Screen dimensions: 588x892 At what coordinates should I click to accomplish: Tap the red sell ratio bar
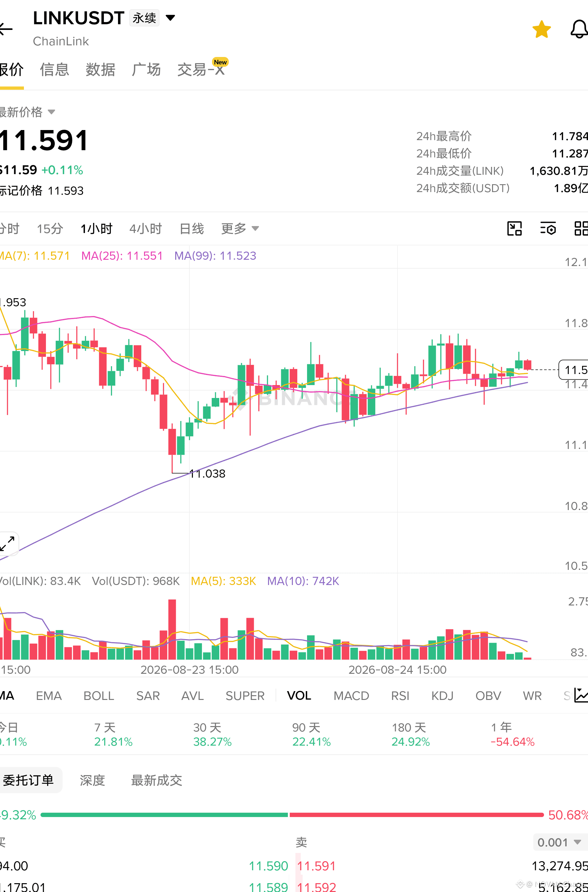tap(416, 815)
